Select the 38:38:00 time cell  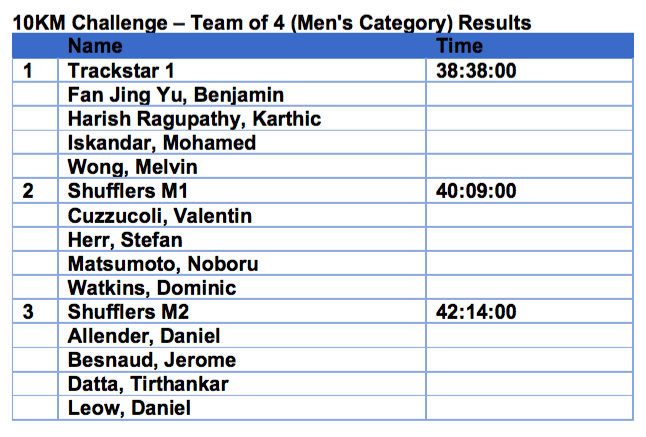529,70
